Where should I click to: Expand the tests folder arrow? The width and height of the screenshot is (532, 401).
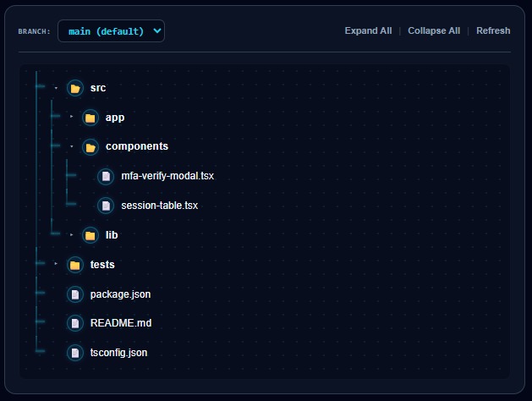(x=56, y=264)
